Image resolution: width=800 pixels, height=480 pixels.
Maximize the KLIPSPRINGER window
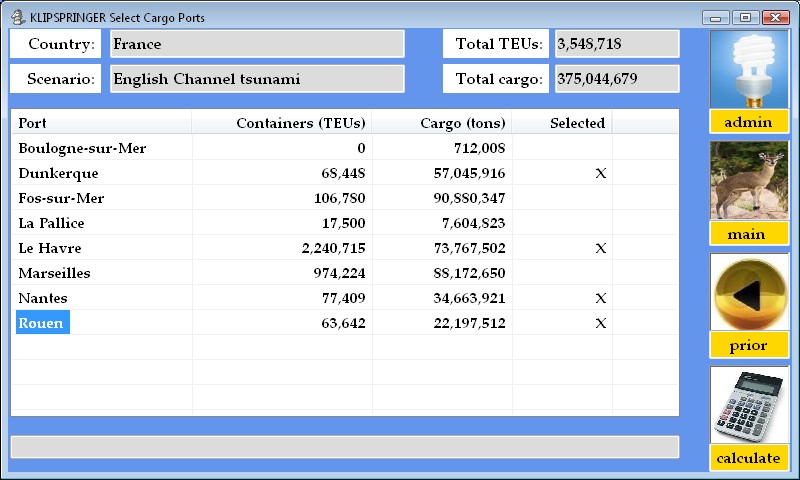(x=745, y=17)
